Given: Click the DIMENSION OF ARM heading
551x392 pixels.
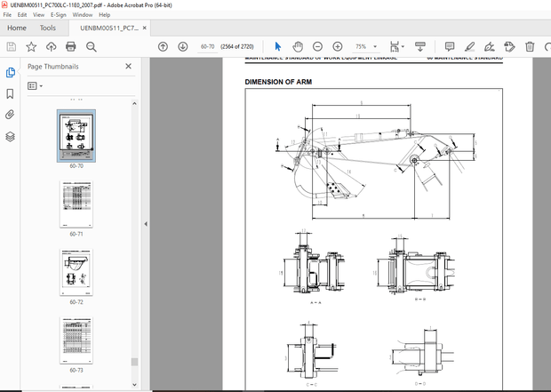Looking at the screenshot, I should [x=278, y=82].
